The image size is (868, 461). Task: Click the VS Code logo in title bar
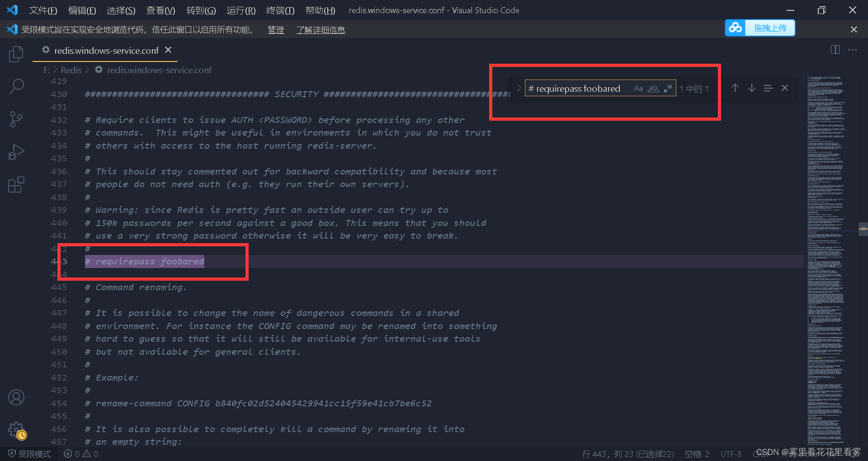coord(12,9)
